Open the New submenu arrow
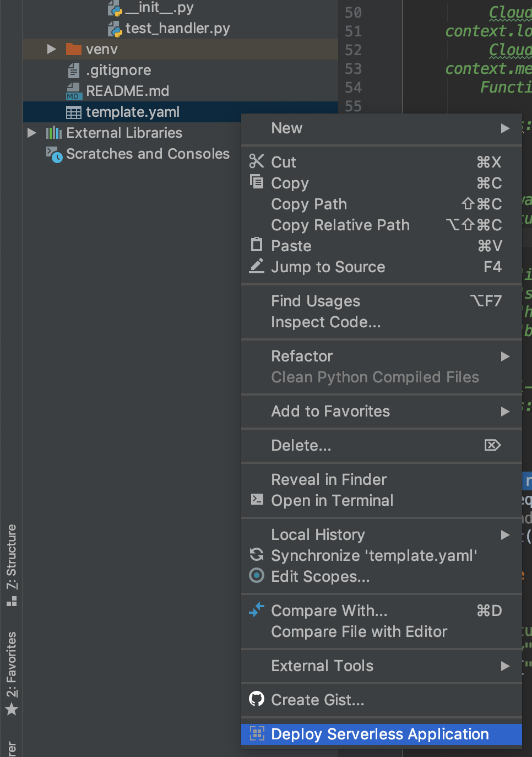532x757 pixels. (x=505, y=128)
